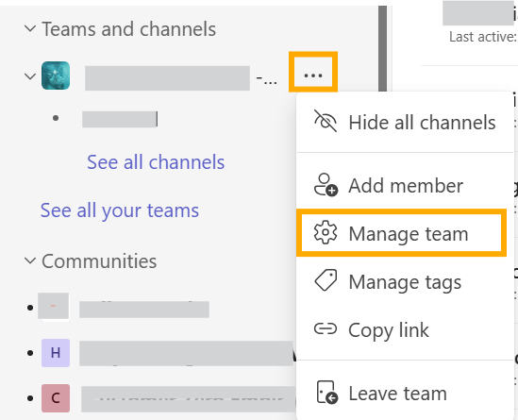Click the gear icon beside Manage team
518x420 pixels.
326,232
